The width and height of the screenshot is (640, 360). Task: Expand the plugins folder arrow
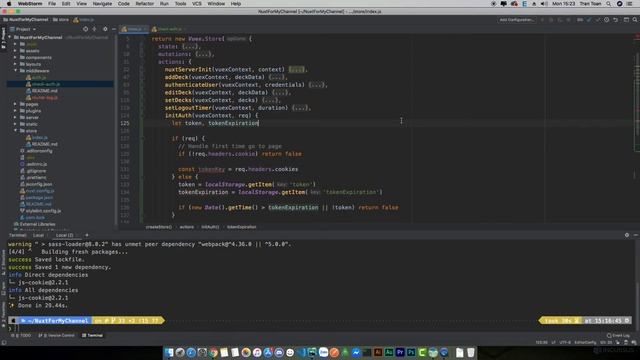[16, 111]
